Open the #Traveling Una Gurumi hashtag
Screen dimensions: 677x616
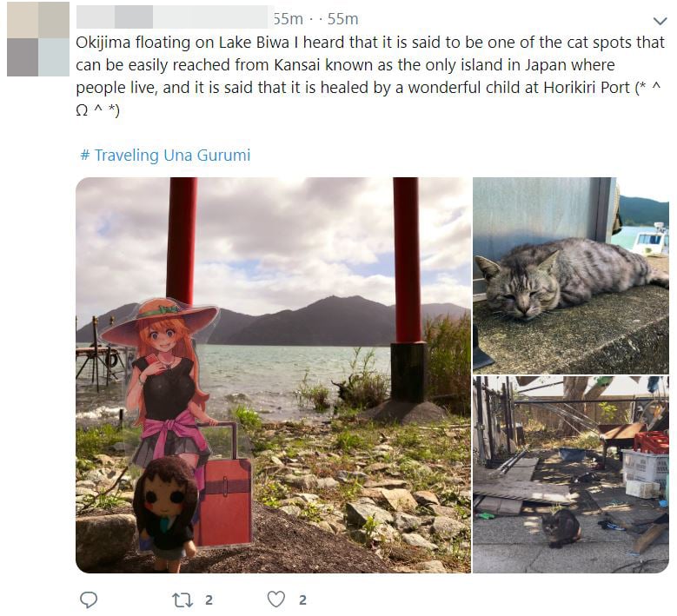point(165,155)
